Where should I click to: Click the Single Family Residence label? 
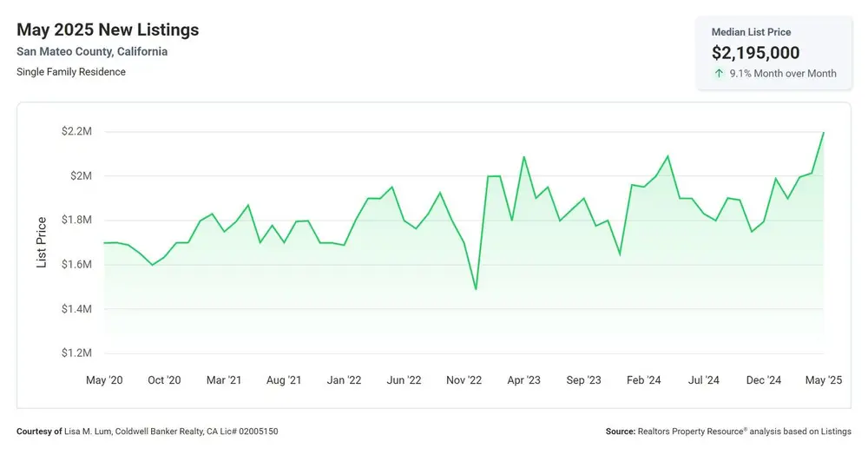[x=71, y=72]
